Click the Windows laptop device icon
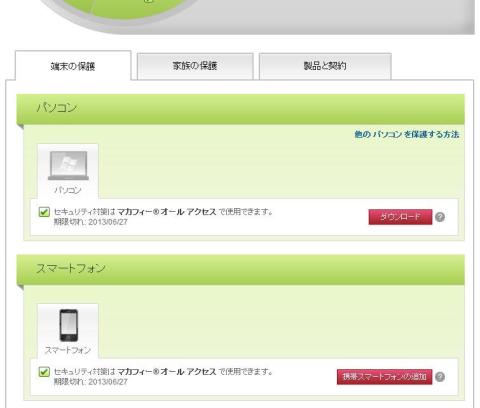The width and height of the screenshot is (480, 408). 68,166
